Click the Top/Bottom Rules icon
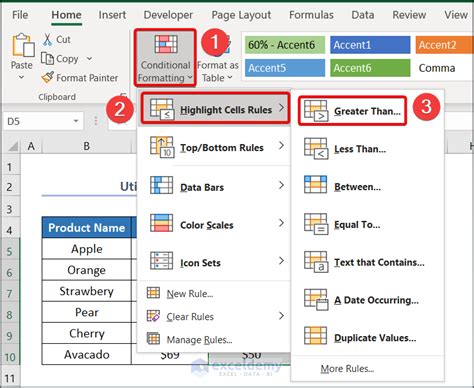The height and width of the screenshot is (388, 474). 162,147
